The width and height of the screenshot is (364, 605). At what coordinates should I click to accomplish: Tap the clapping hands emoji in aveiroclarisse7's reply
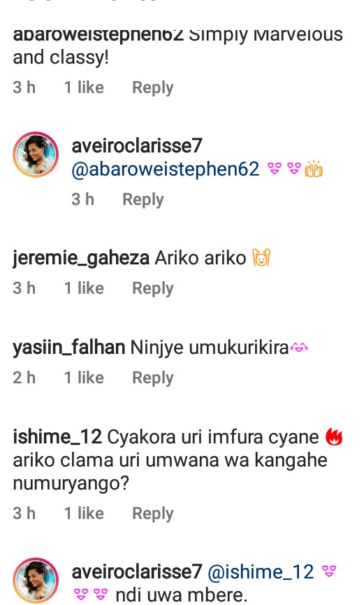point(314,169)
